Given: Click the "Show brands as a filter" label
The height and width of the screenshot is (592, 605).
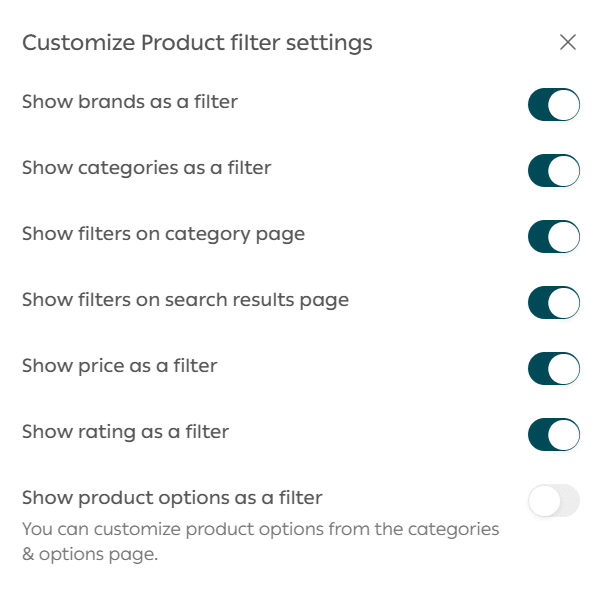Looking at the screenshot, I should [x=130, y=102].
